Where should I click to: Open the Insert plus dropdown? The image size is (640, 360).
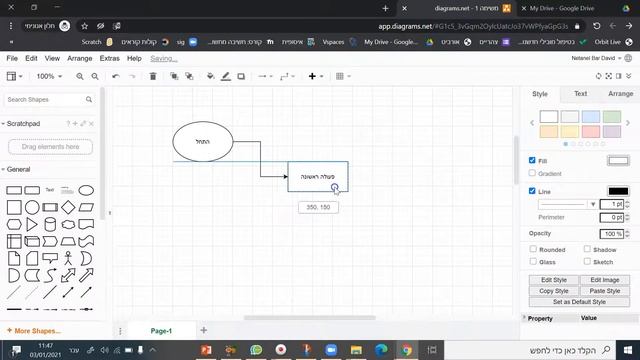316,76
